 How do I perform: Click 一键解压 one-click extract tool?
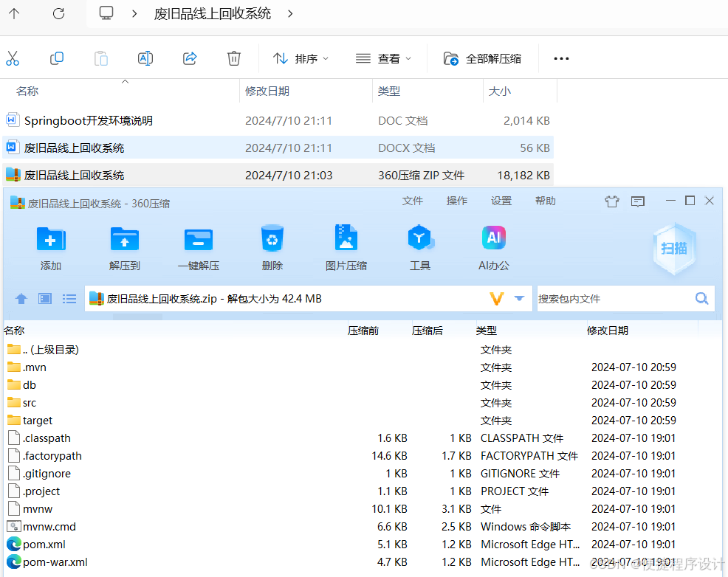tap(199, 248)
